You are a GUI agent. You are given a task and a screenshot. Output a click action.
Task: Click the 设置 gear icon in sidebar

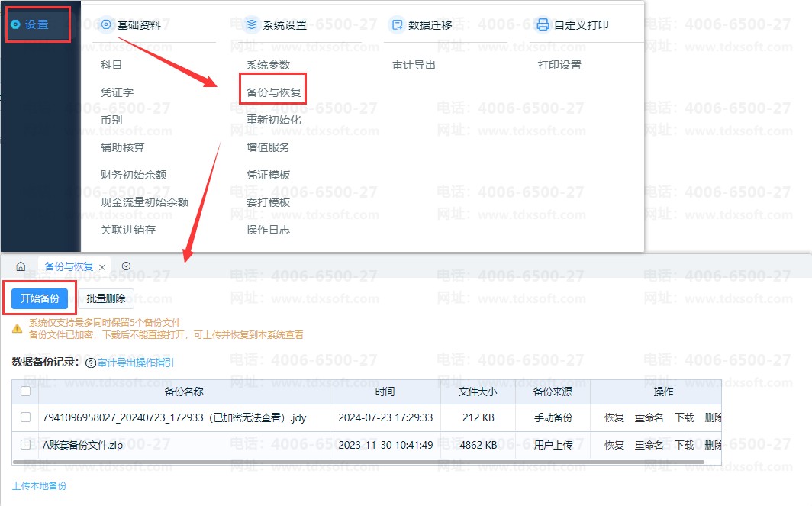15,24
